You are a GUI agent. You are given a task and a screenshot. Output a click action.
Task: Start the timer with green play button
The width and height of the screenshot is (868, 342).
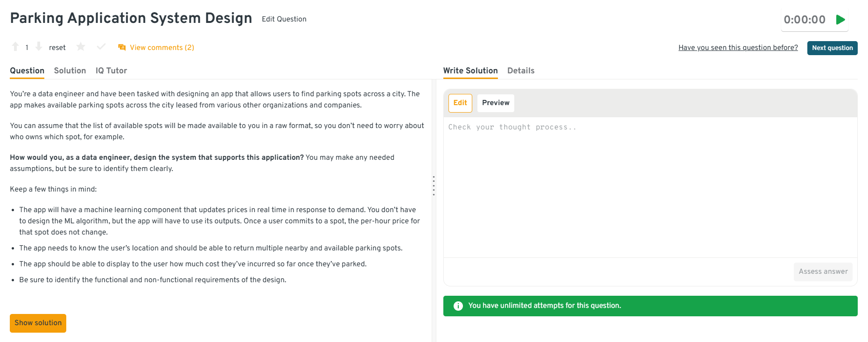point(840,20)
